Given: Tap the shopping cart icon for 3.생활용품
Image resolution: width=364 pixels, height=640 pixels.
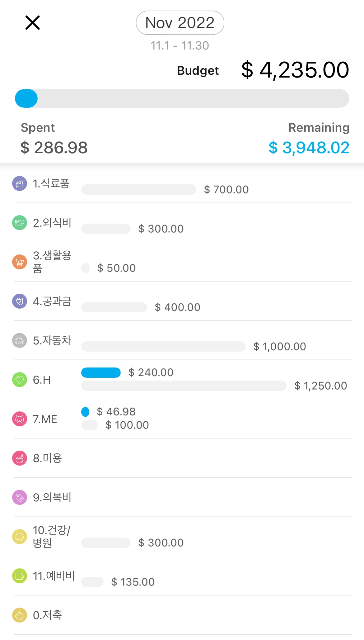Looking at the screenshot, I should point(20,262).
